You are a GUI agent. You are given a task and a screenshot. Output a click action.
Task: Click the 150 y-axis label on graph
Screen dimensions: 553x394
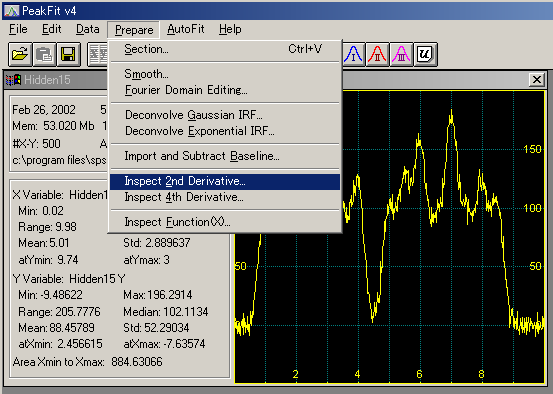tap(533, 149)
